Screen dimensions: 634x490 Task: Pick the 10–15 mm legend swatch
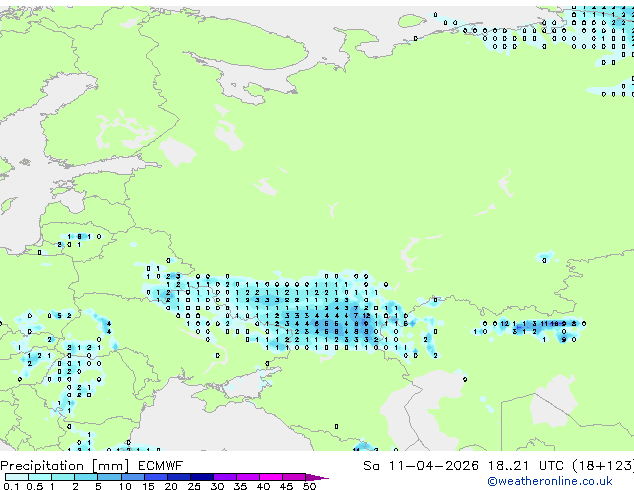[133, 477]
